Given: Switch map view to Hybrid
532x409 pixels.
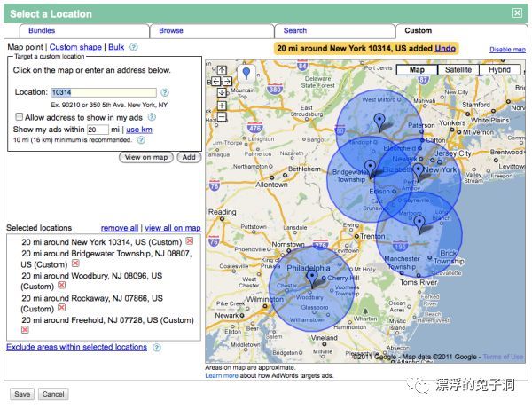Looking at the screenshot, I should [499, 70].
